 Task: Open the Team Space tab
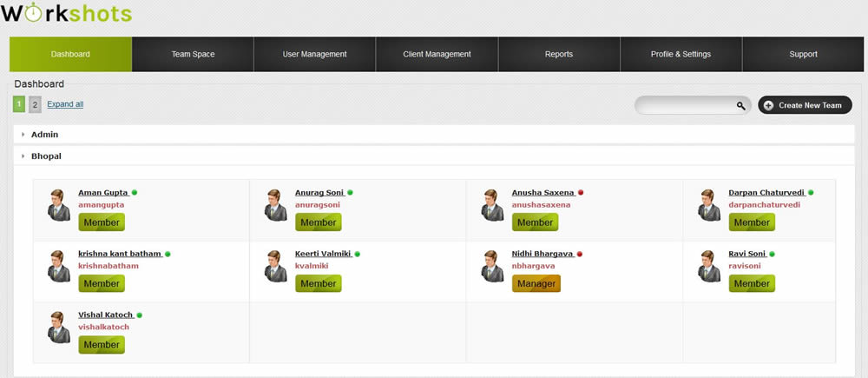tap(193, 54)
